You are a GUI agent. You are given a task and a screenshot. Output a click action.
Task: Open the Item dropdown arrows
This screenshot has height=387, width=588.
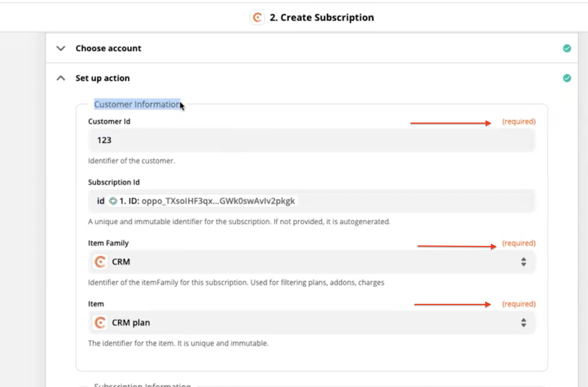pos(523,323)
